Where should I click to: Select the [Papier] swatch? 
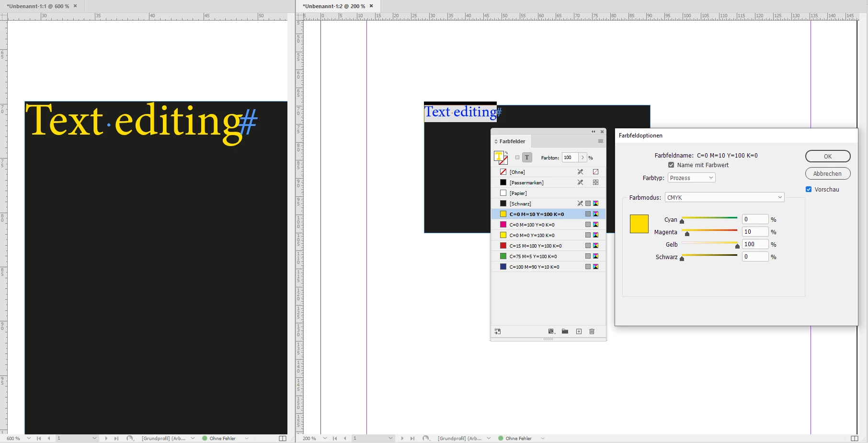548,193
